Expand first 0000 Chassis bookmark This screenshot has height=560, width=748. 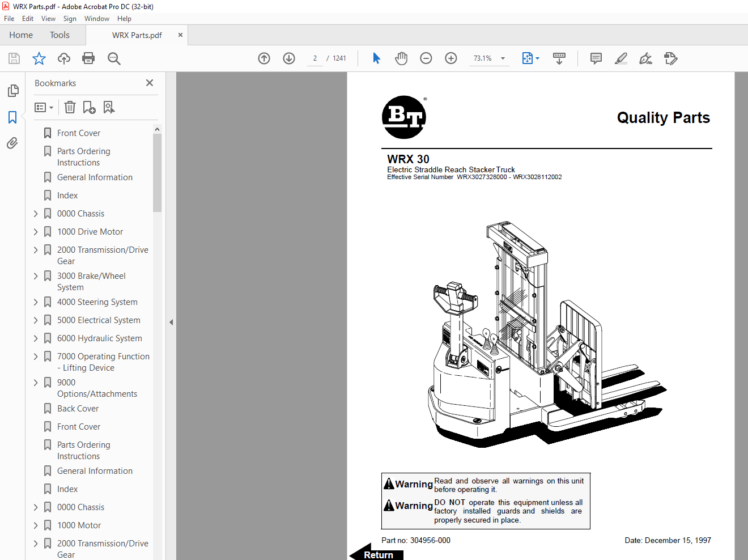pyautogui.click(x=36, y=214)
